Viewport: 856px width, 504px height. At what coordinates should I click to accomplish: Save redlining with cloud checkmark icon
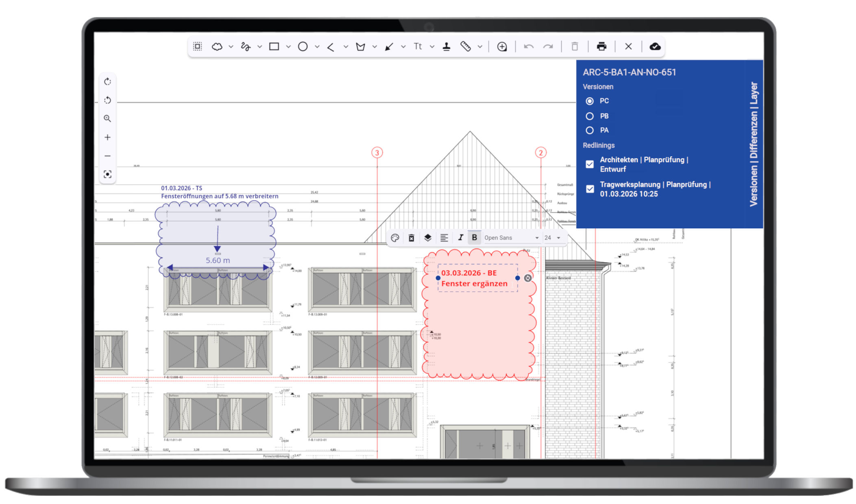tap(655, 47)
